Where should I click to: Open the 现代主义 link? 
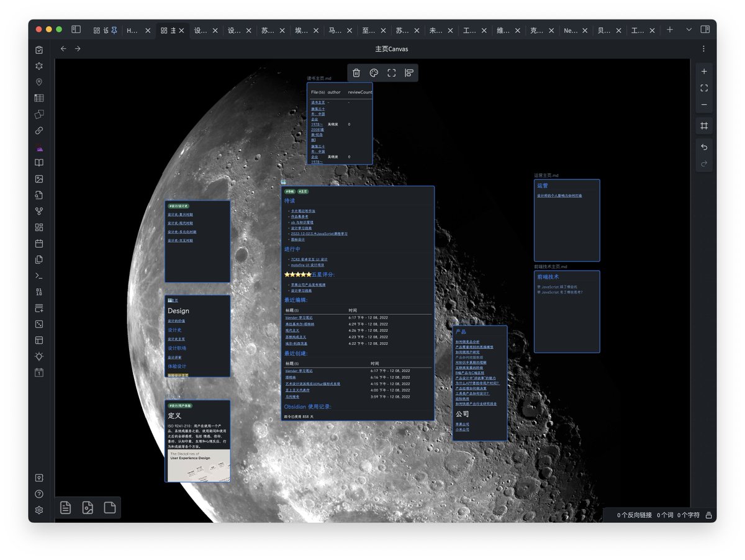(292, 330)
